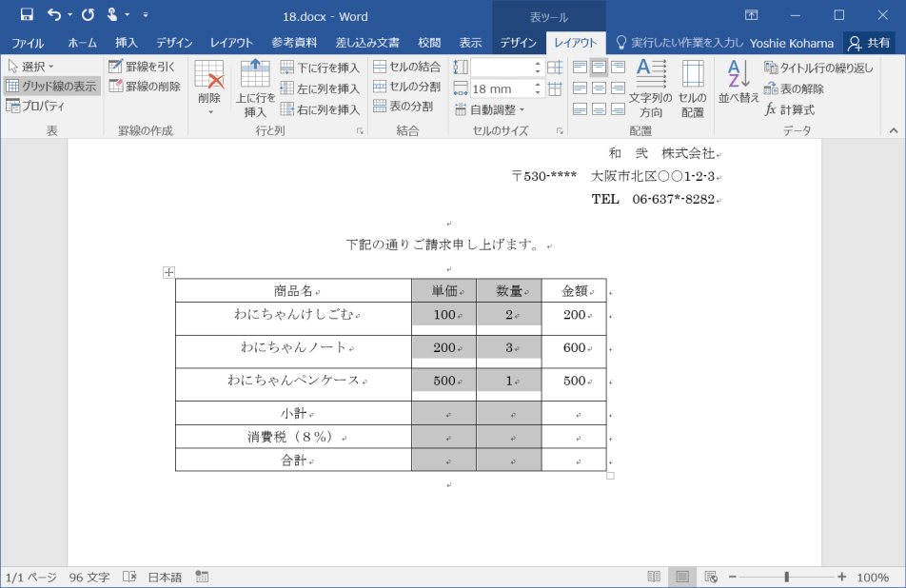
Task: Open the 表示 tab
Action: click(x=470, y=43)
